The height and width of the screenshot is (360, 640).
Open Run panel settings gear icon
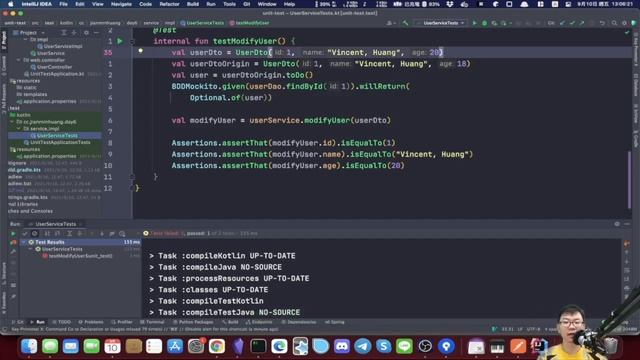pos(617,224)
